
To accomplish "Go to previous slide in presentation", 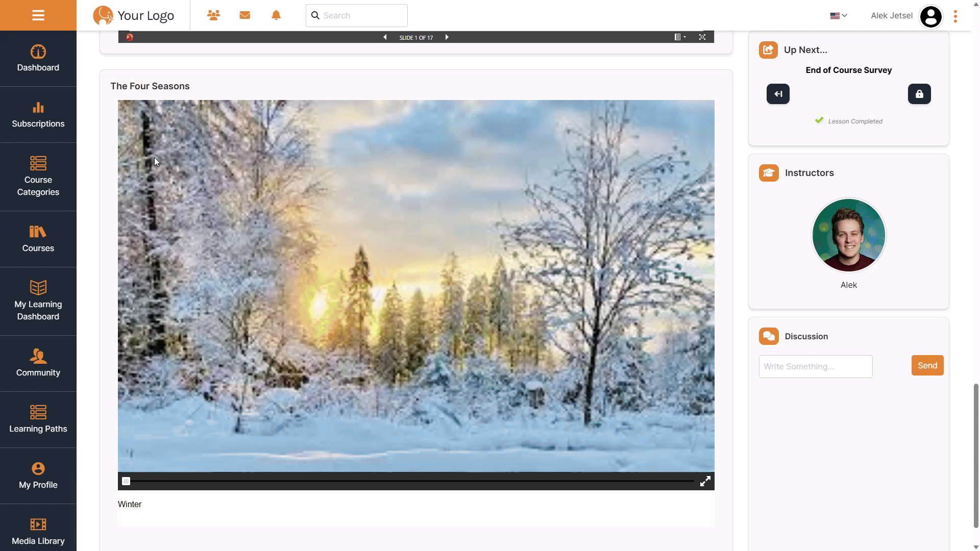I will [x=385, y=37].
